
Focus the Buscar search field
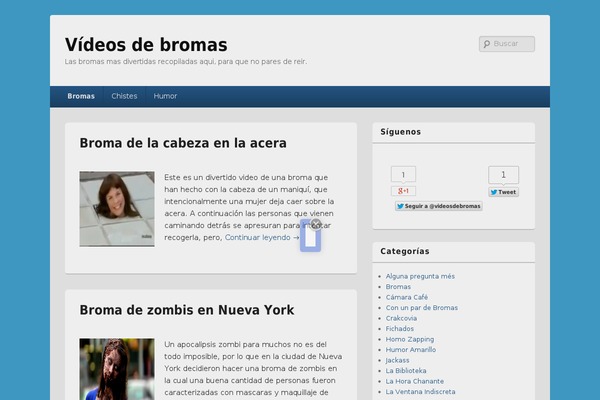(x=507, y=44)
